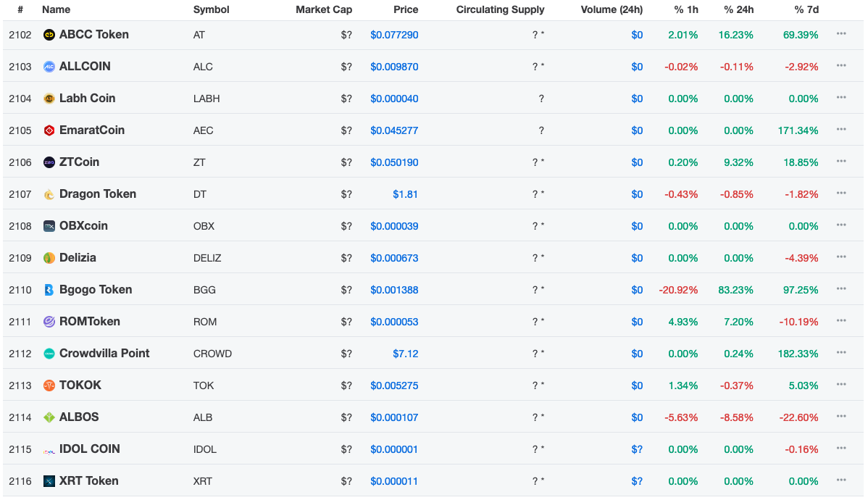Sort by Symbol column header
This screenshot has height=500, width=868.
coord(211,9)
